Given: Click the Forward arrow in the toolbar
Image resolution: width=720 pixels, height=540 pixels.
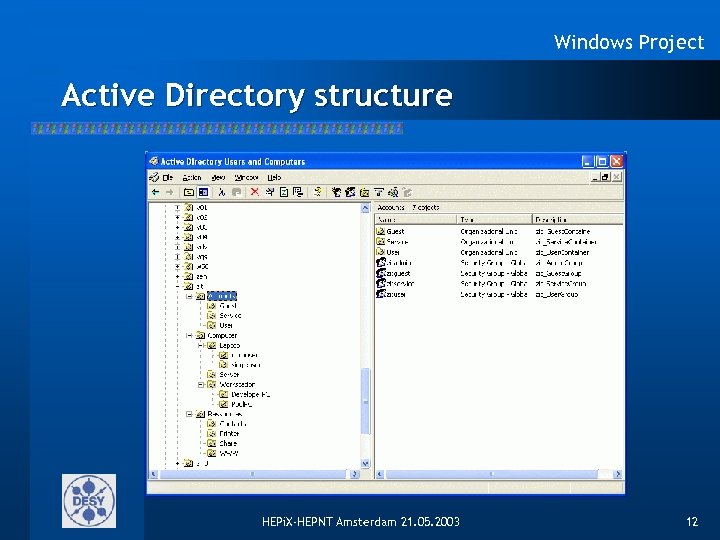Looking at the screenshot, I should point(169,192).
